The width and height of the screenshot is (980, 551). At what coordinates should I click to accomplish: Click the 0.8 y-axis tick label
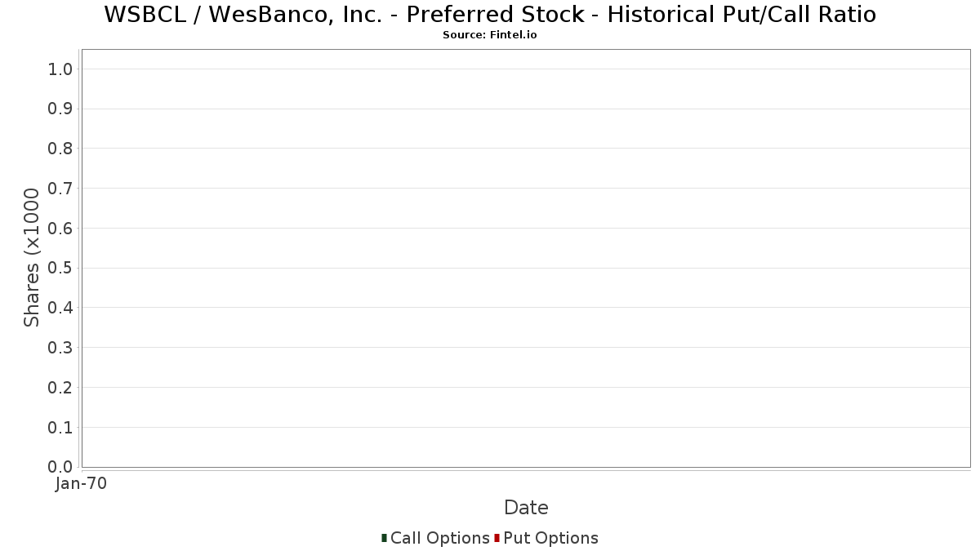pos(60,149)
